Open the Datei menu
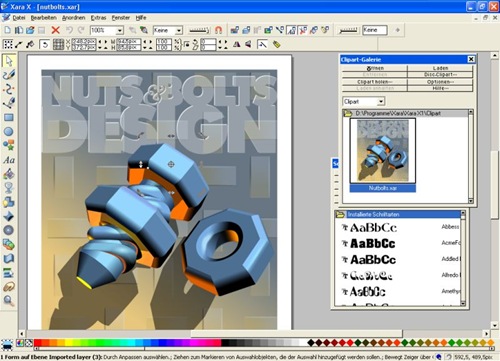500x361 pixels. pos(19,18)
